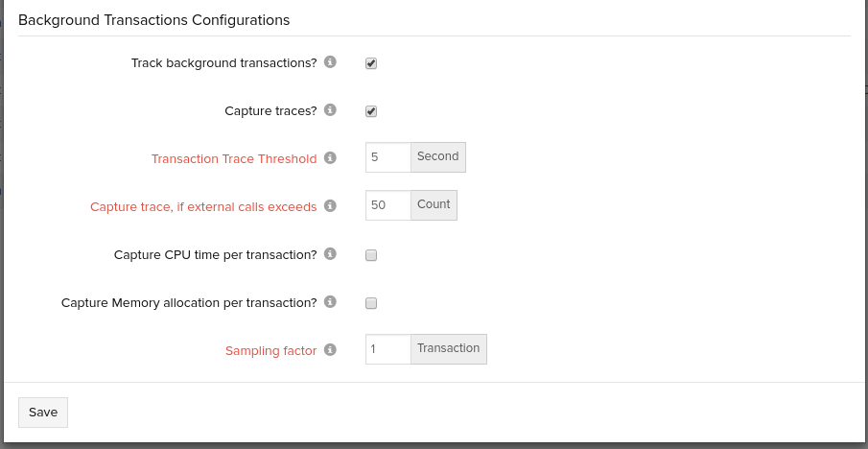Open info icon for Memory allocation setting
Screen dimensions: 868x449
(330, 302)
